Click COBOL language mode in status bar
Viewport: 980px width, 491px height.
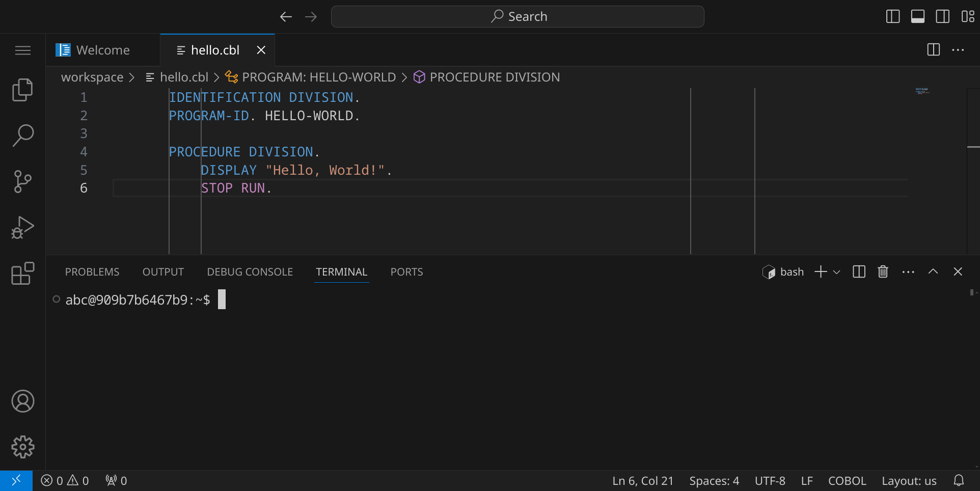point(847,481)
